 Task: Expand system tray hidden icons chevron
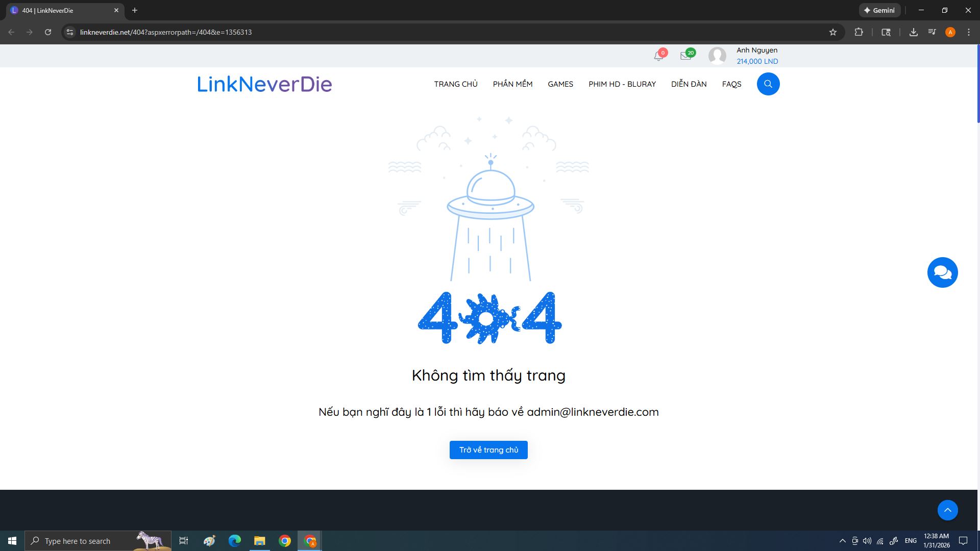coord(843,541)
